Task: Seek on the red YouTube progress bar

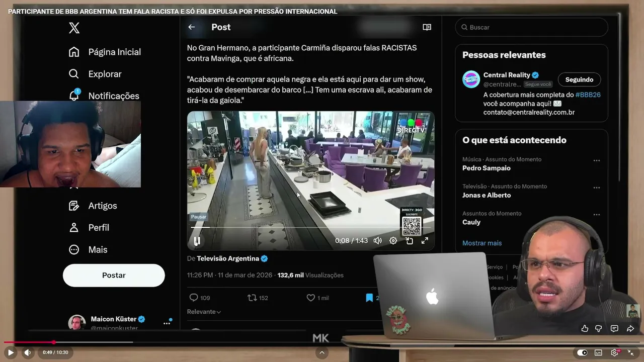Action: point(322,342)
